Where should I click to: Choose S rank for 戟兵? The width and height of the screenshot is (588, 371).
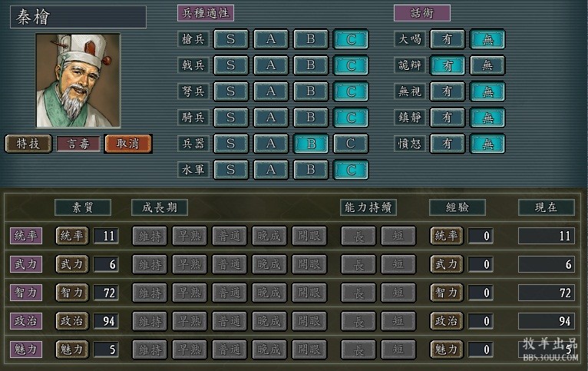(230, 65)
